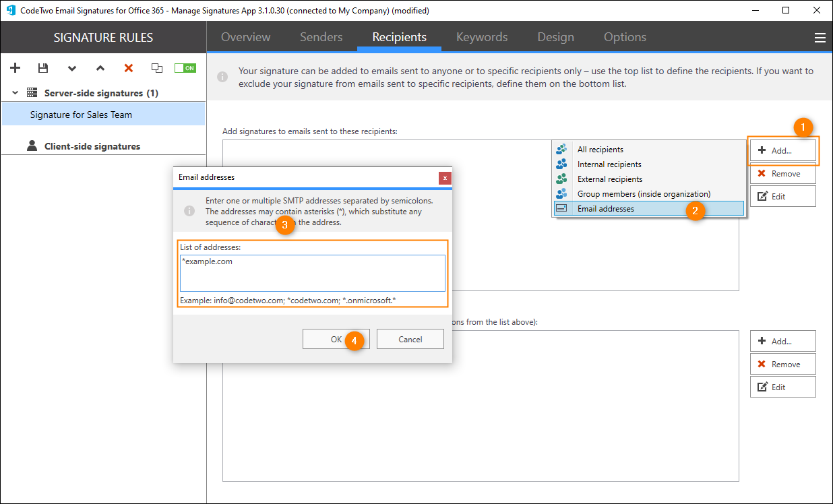The image size is (833, 504).
Task: Toggle the signature rule ON switch
Action: click(185, 68)
